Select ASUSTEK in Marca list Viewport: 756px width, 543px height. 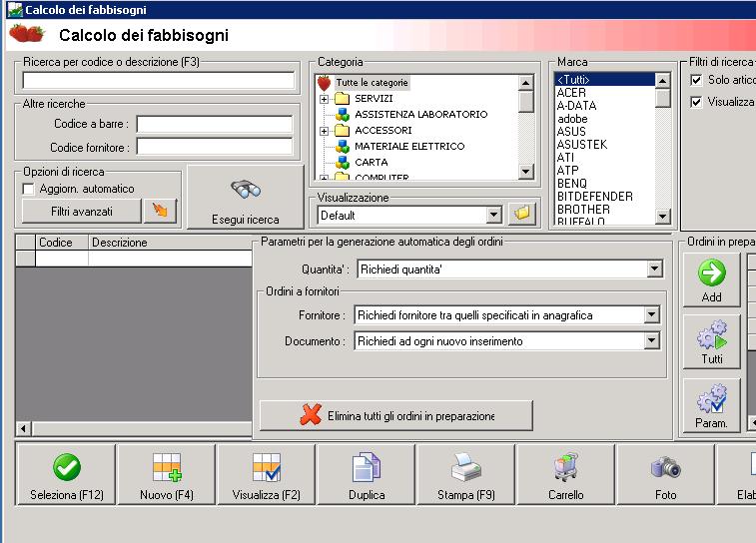(604, 145)
